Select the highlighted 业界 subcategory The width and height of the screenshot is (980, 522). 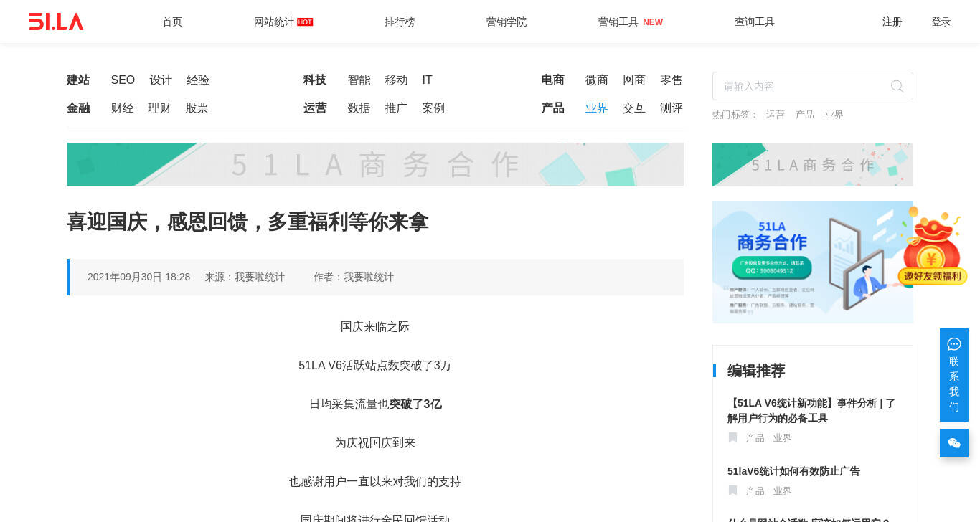(x=597, y=108)
